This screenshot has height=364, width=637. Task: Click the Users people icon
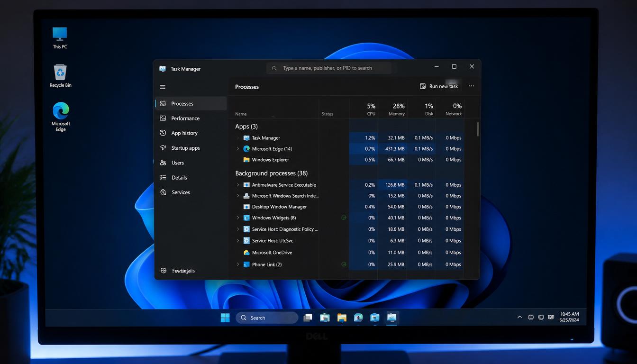[x=163, y=163]
